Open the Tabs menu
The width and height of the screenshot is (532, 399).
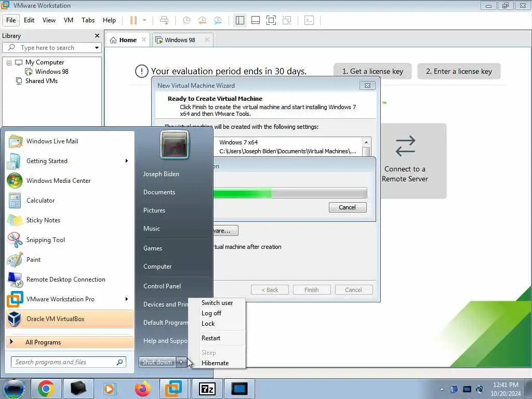coord(88,20)
